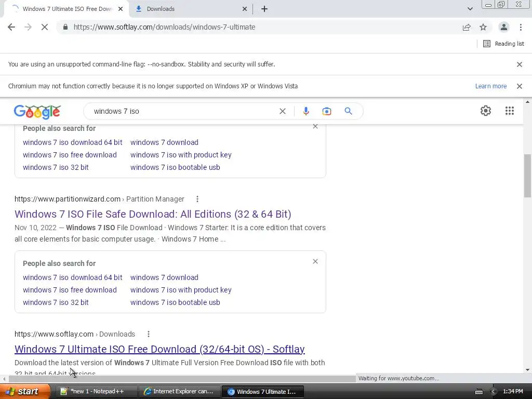Viewport: 532px width, 399px height.
Task: Start voice search with the microphone
Action: tap(305, 111)
